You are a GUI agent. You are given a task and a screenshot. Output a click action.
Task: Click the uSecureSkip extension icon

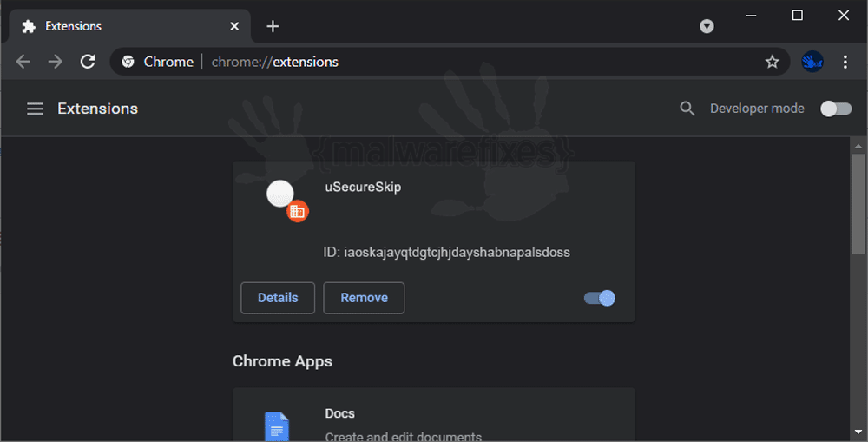pyautogui.click(x=287, y=201)
